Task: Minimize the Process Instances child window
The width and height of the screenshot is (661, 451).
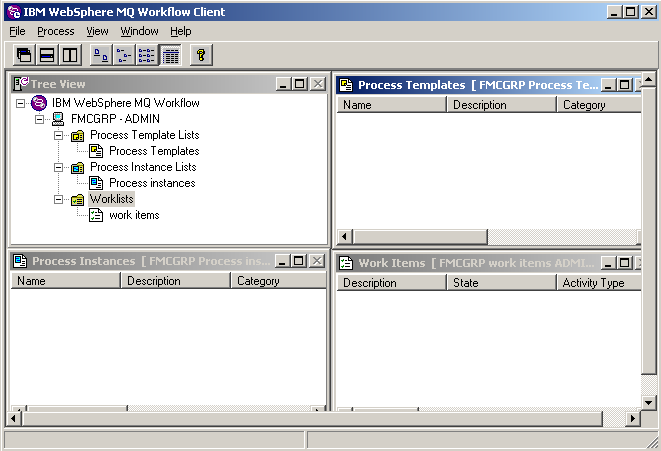Action: pyautogui.click(x=282, y=261)
